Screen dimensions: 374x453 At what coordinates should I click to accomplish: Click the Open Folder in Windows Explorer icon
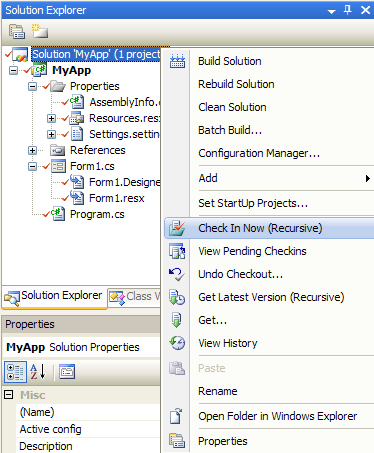(176, 416)
